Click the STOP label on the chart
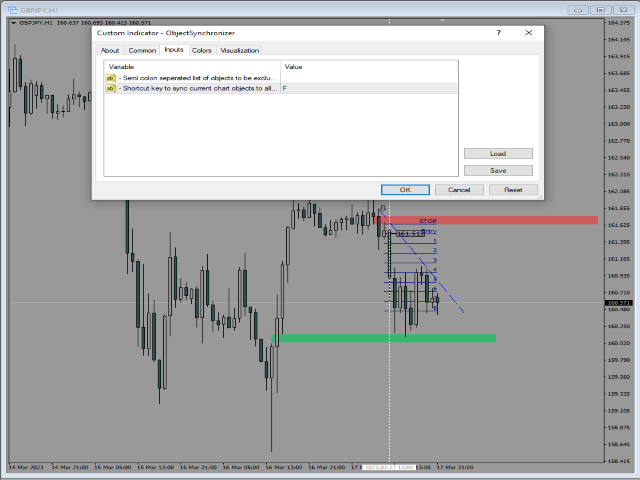640x480 pixels. [x=428, y=221]
